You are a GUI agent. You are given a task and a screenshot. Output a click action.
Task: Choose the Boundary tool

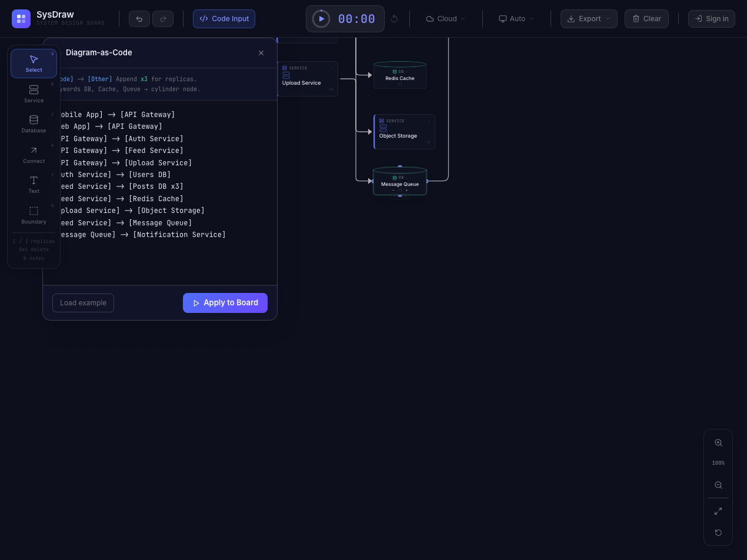tap(34, 215)
